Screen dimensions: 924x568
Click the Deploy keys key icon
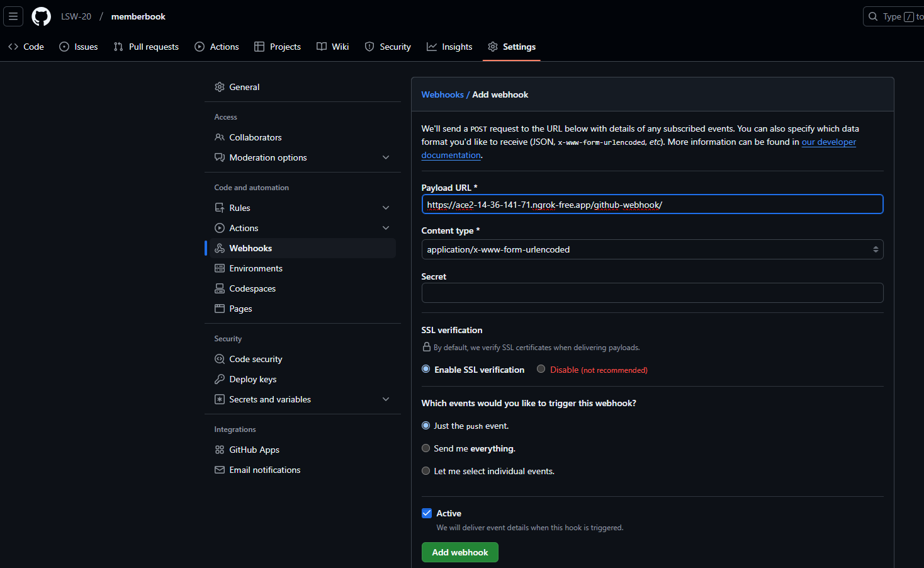click(220, 379)
